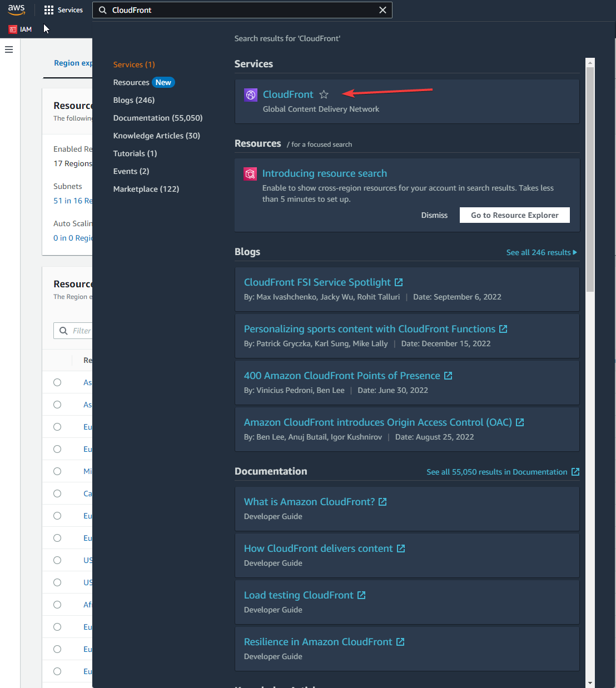Select the Tutorials (1) filter
This screenshot has width=616, height=688.
pos(135,153)
